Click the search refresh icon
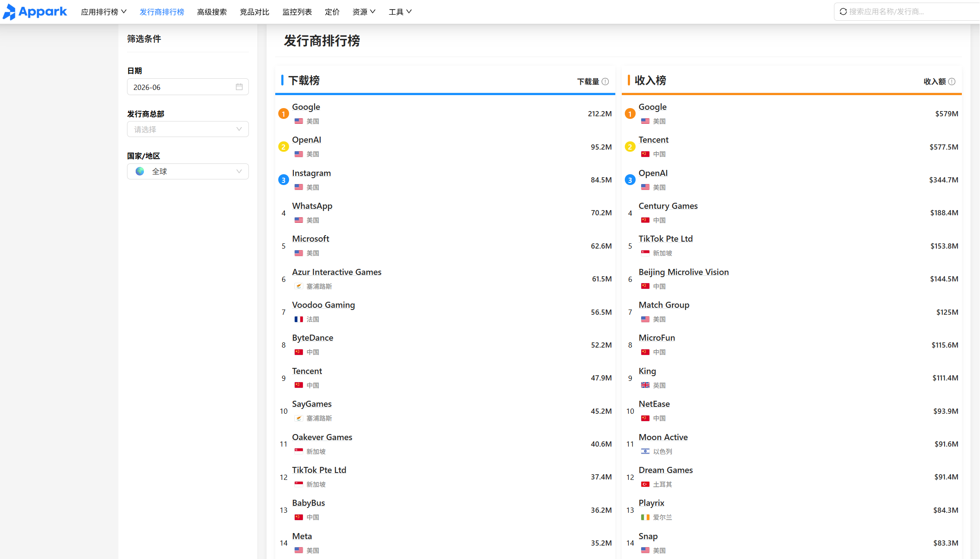Screen dimensions: 980x559 click(843, 12)
